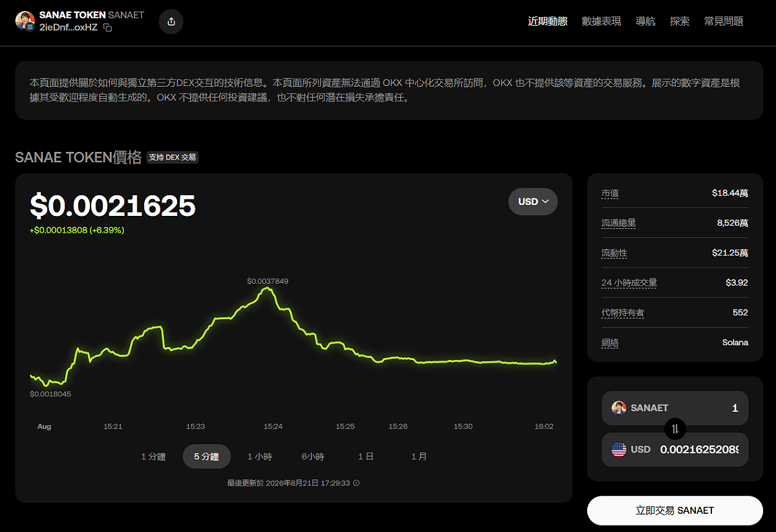Open the 近期動態 tab
This screenshot has width=776, height=532.
pos(548,21)
